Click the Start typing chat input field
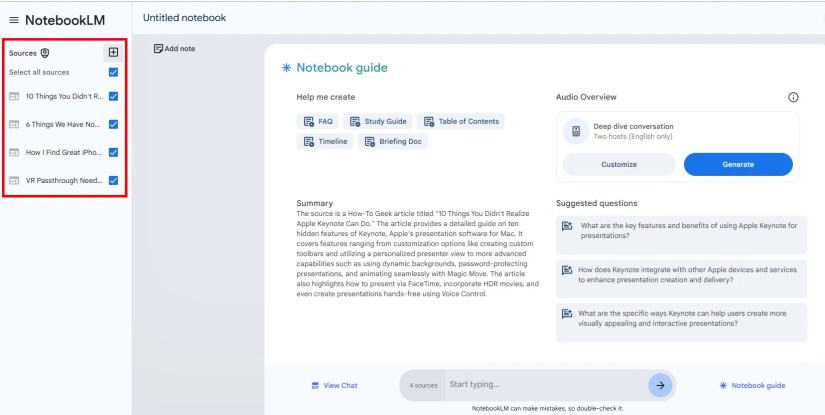 (x=546, y=384)
